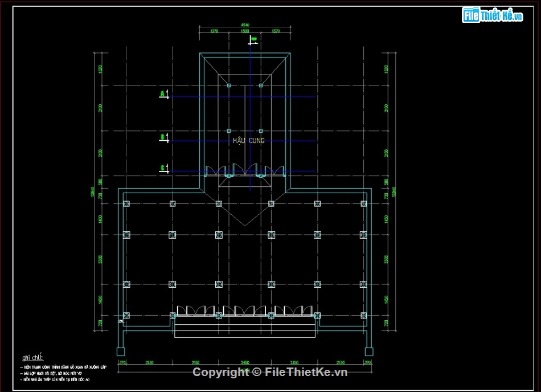Select the 'ghi chú:' notes heading
The width and height of the screenshot is (541, 392).
pyautogui.click(x=33, y=357)
